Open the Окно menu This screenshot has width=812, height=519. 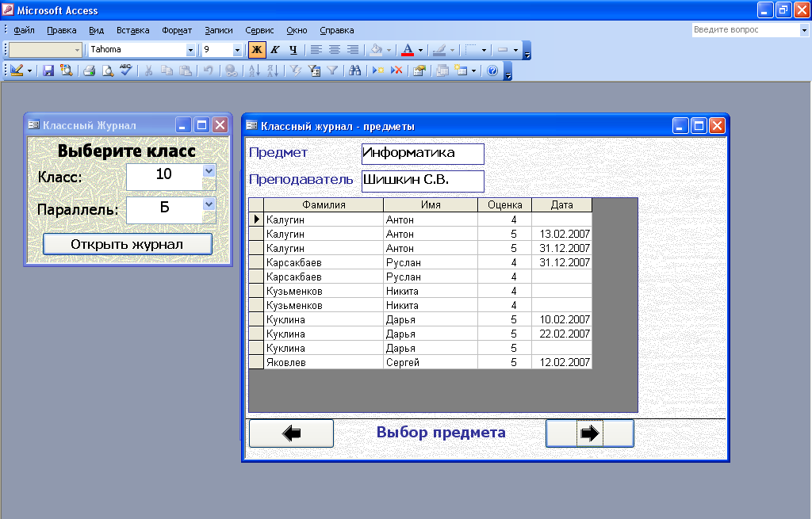coord(297,31)
